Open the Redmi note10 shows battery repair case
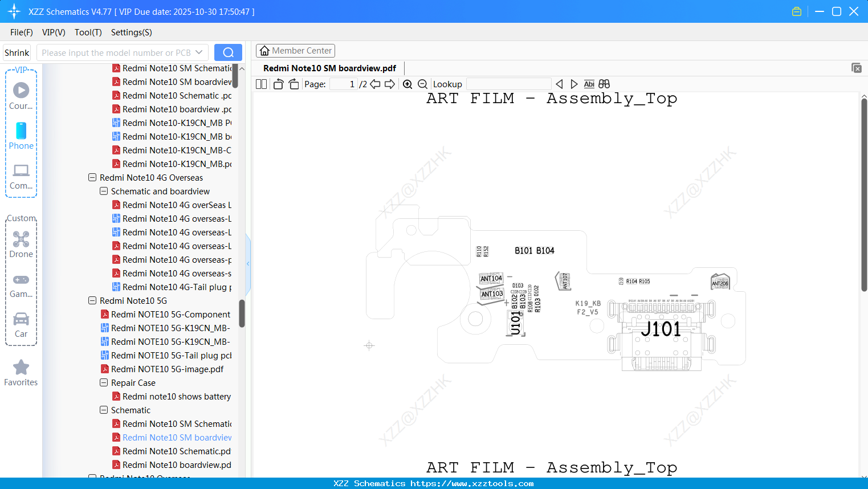The height and width of the screenshot is (489, 868). coord(172,397)
